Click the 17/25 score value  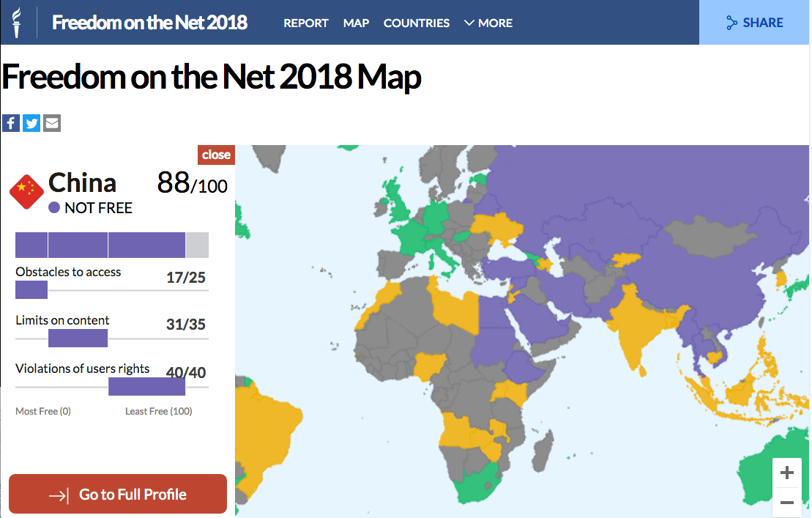tap(185, 278)
